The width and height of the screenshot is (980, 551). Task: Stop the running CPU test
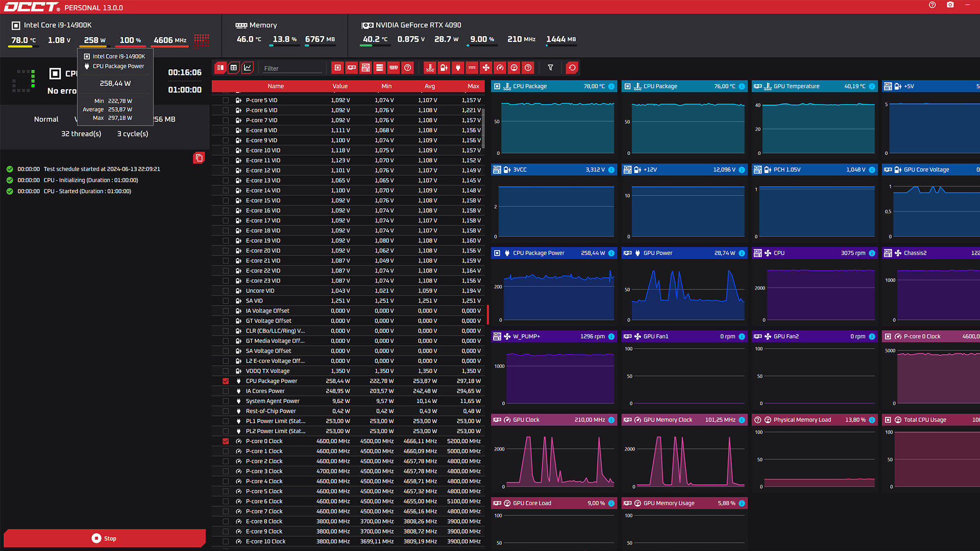point(105,538)
